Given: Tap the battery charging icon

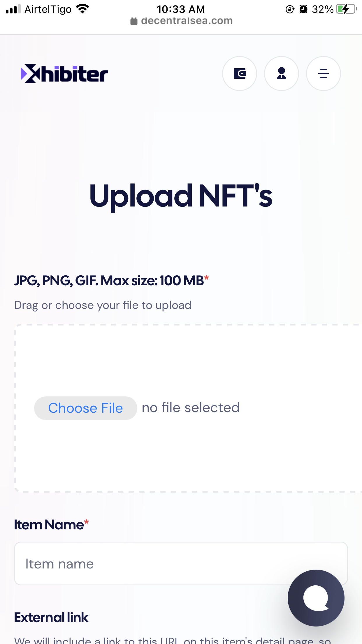Looking at the screenshot, I should click(347, 9).
